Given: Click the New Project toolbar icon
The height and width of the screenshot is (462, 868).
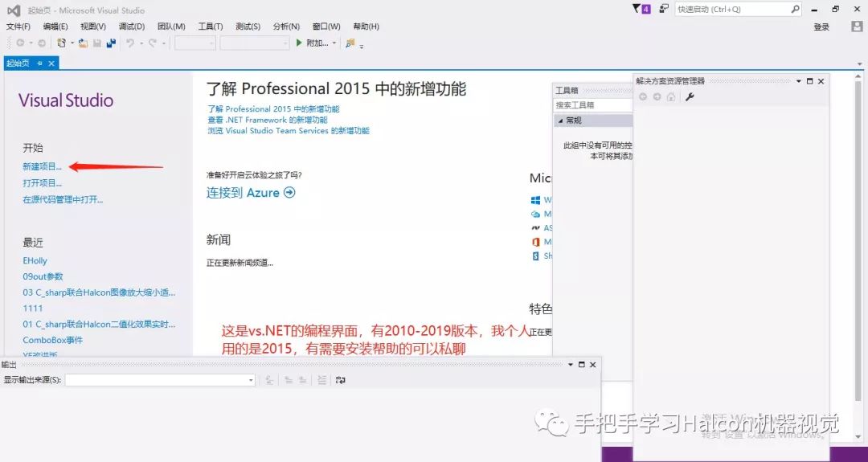Looking at the screenshot, I should click(61, 43).
